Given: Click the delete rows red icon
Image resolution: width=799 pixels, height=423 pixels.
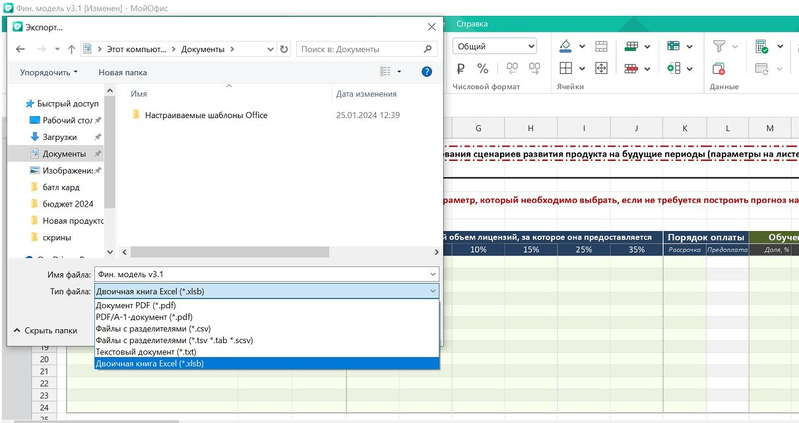Looking at the screenshot, I should click(631, 68).
